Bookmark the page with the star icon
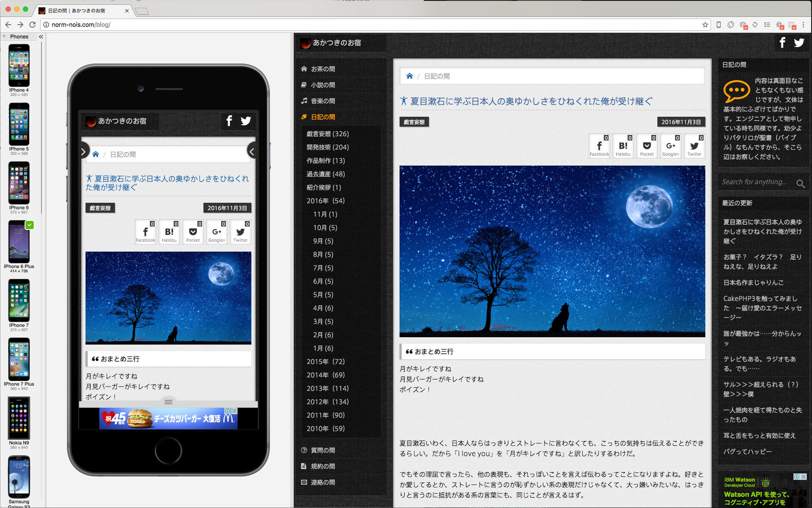The width and height of the screenshot is (812, 508). click(x=705, y=25)
